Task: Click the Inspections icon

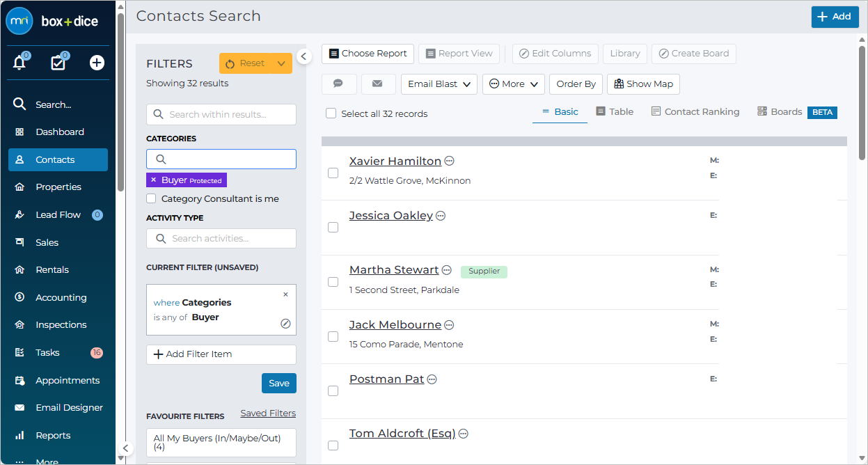Action: pos(19,325)
